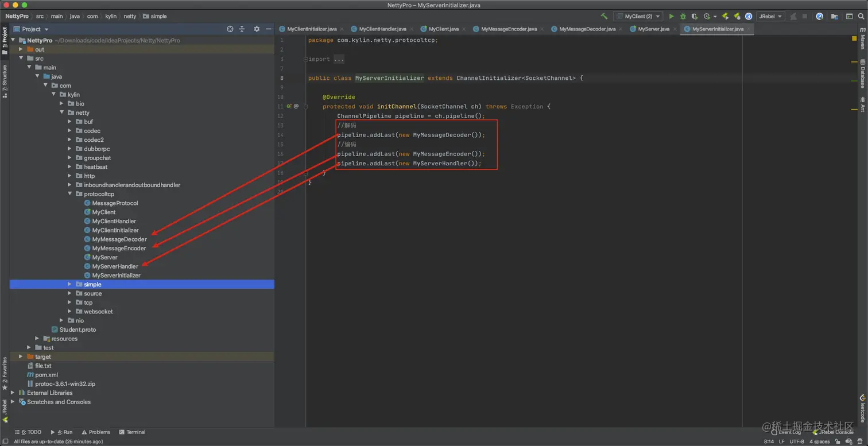Image resolution: width=868 pixels, height=446 pixels.
Task: Open the TODO tool window
Action: (29, 432)
